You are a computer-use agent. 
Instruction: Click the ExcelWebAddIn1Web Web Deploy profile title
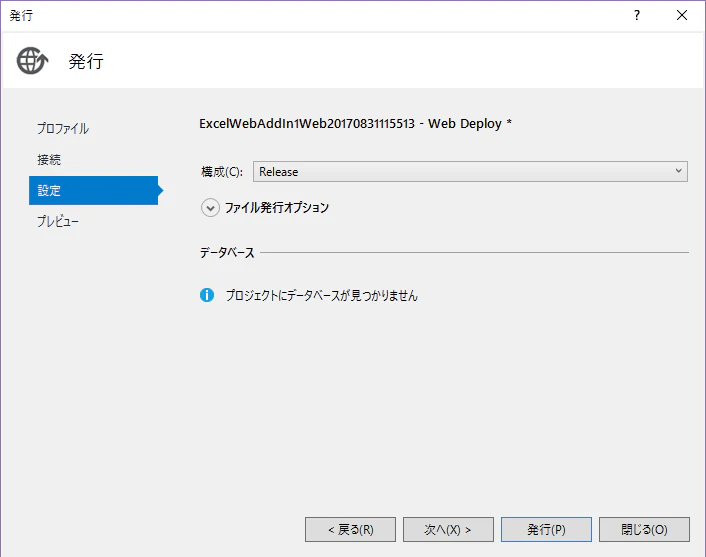point(355,123)
